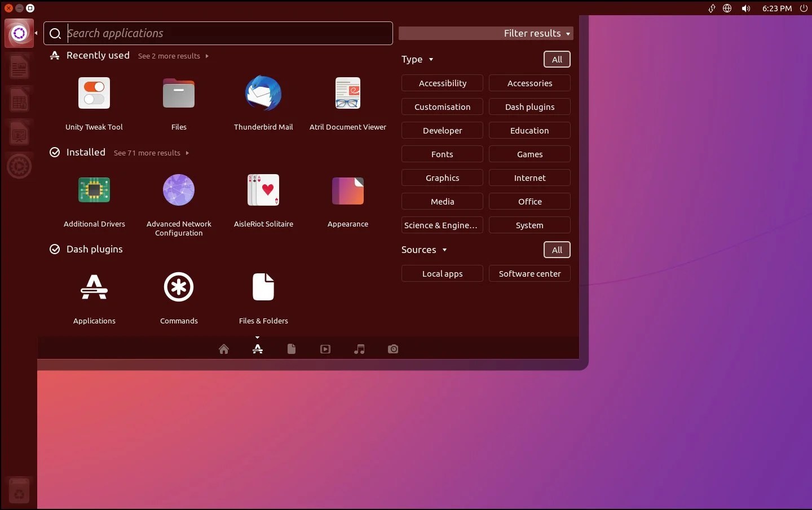Enable the Games type filter
812x510 pixels.
pos(529,154)
